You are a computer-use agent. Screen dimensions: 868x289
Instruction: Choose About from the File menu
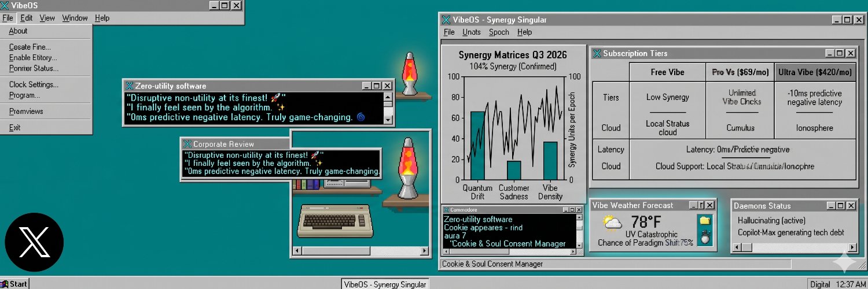click(x=46, y=31)
